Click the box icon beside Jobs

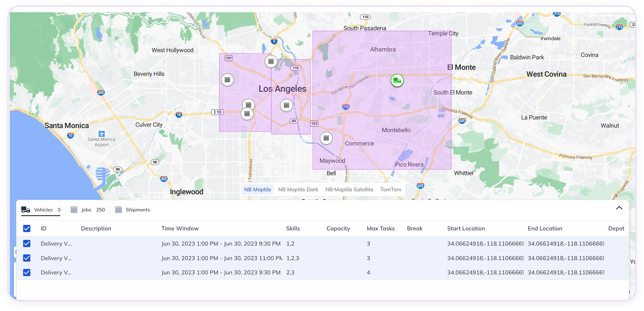point(74,210)
